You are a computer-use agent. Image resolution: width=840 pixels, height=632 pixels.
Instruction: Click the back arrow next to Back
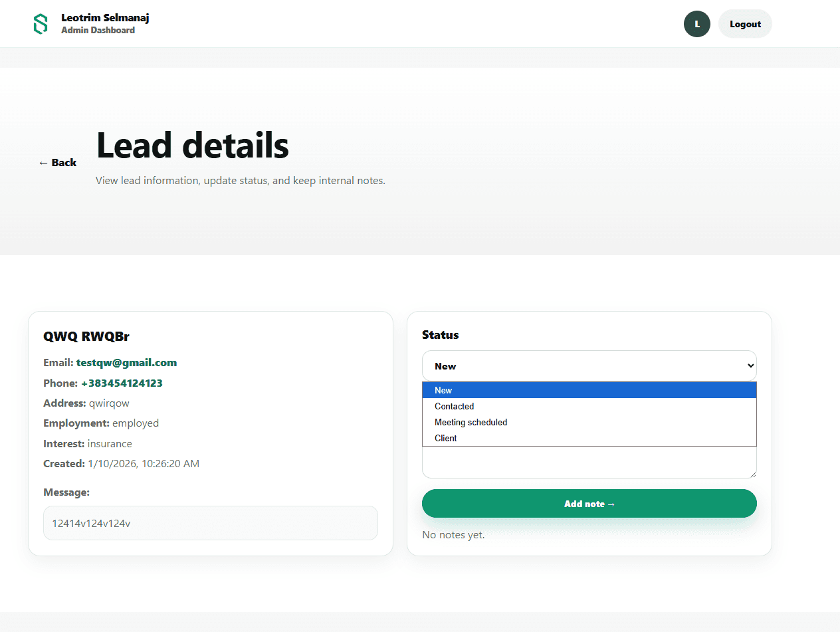pyautogui.click(x=43, y=162)
